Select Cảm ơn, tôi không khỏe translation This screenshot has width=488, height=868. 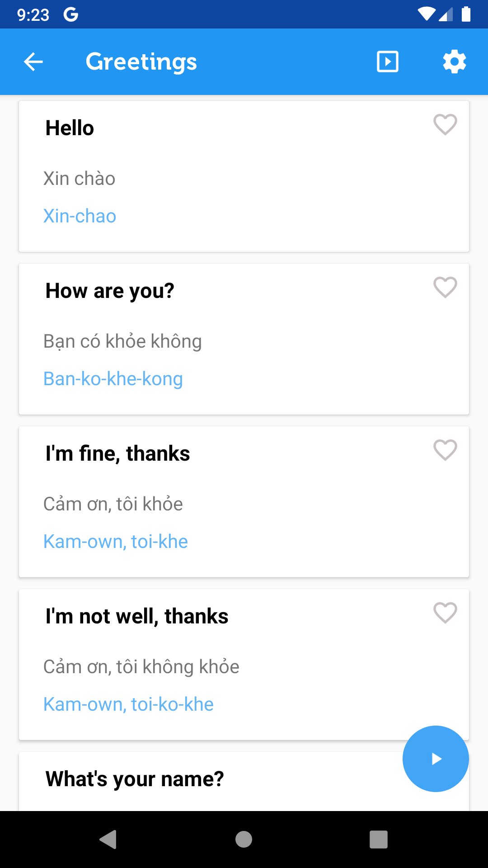141,667
